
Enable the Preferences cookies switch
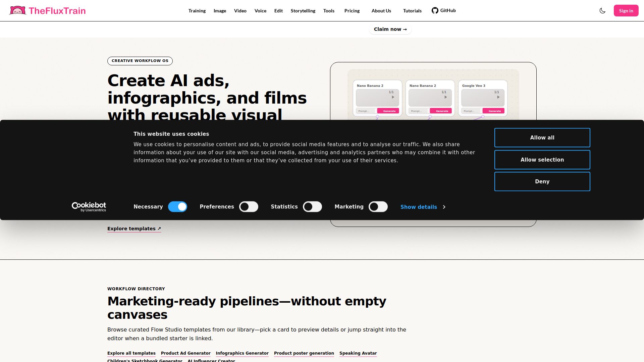[x=249, y=207]
